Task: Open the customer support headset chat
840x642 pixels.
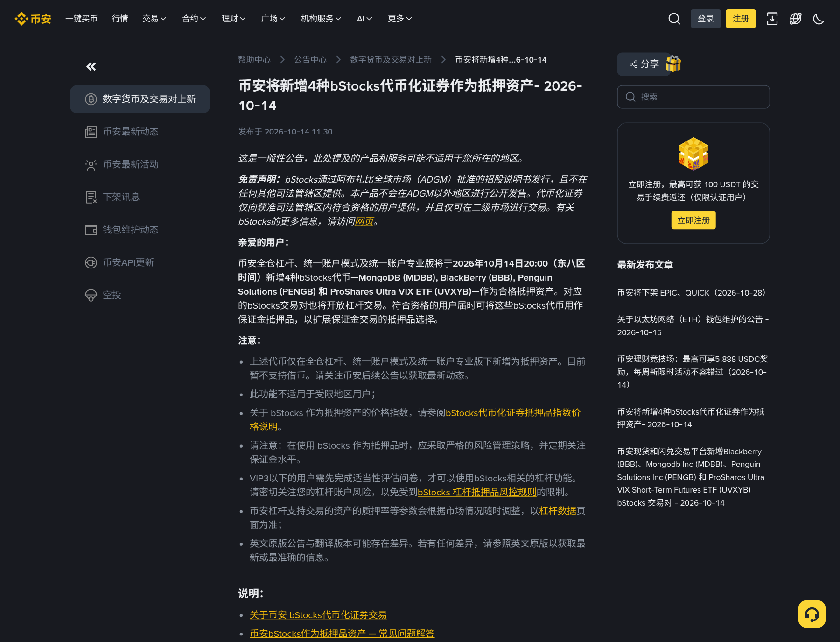Action: click(812, 614)
